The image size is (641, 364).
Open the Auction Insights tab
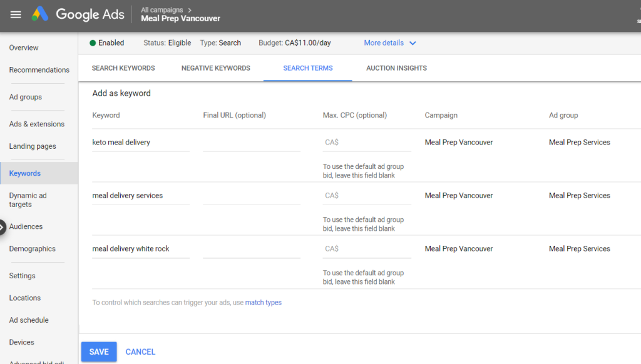coord(396,68)
